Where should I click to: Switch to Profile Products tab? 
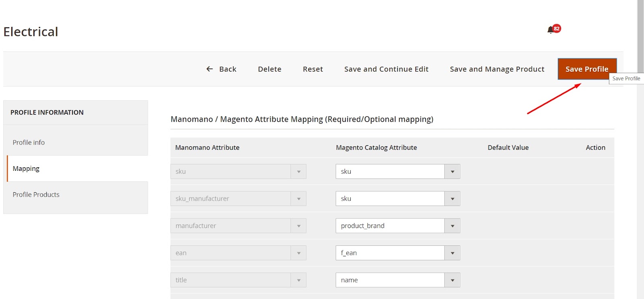(36, 195)
